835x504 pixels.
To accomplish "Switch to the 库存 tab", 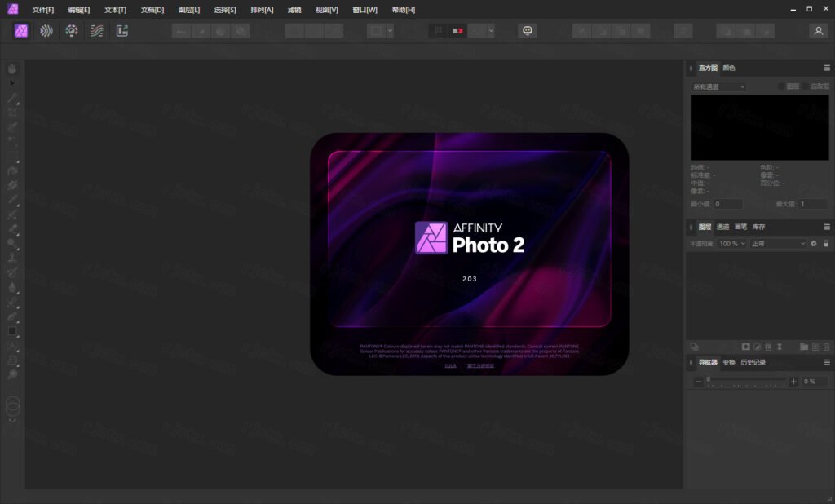I will [759, 227].
